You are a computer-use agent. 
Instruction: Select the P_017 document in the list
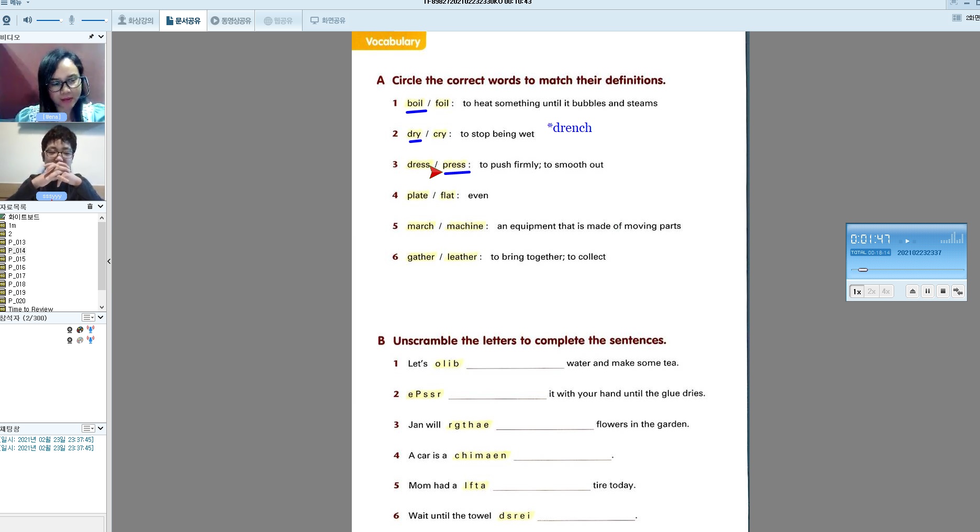(x=17, y=275)
